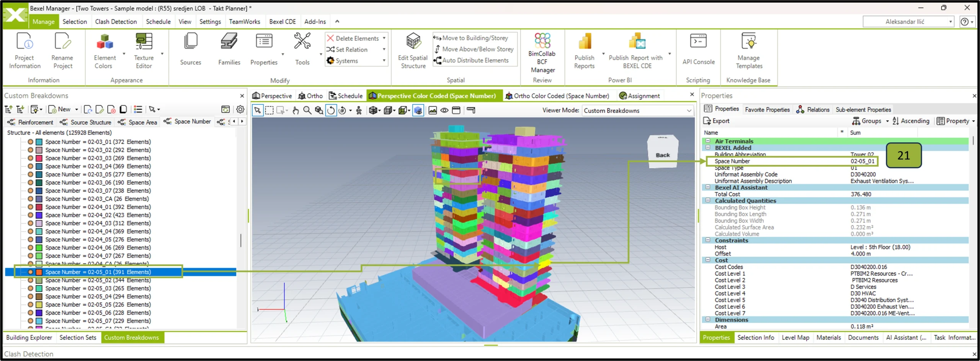Open the Materials bottom tab
Screen dimensions: 980x361
(x=828, y=337)
